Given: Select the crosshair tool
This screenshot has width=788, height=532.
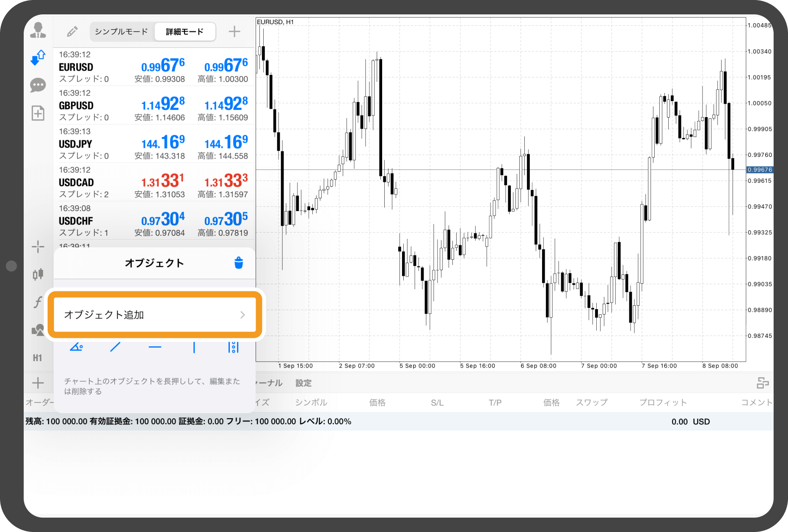Looking at the screenshot, I should (38, 247).
